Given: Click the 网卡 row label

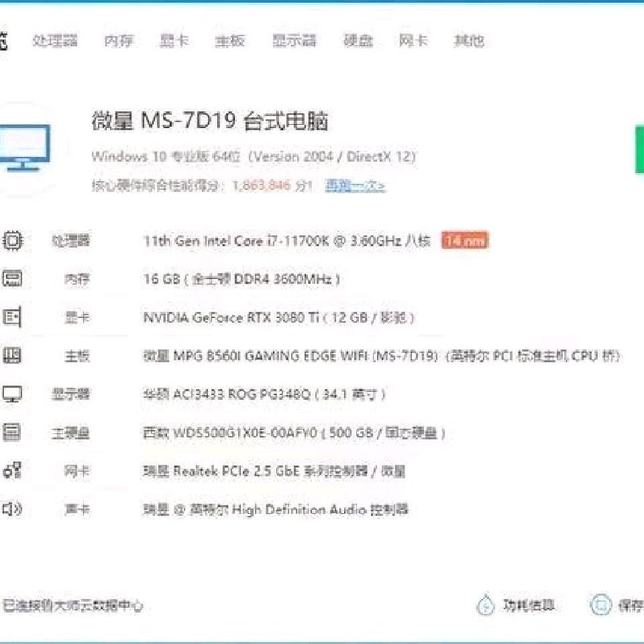Looking at the screenshot, I should tap(76, 471).
